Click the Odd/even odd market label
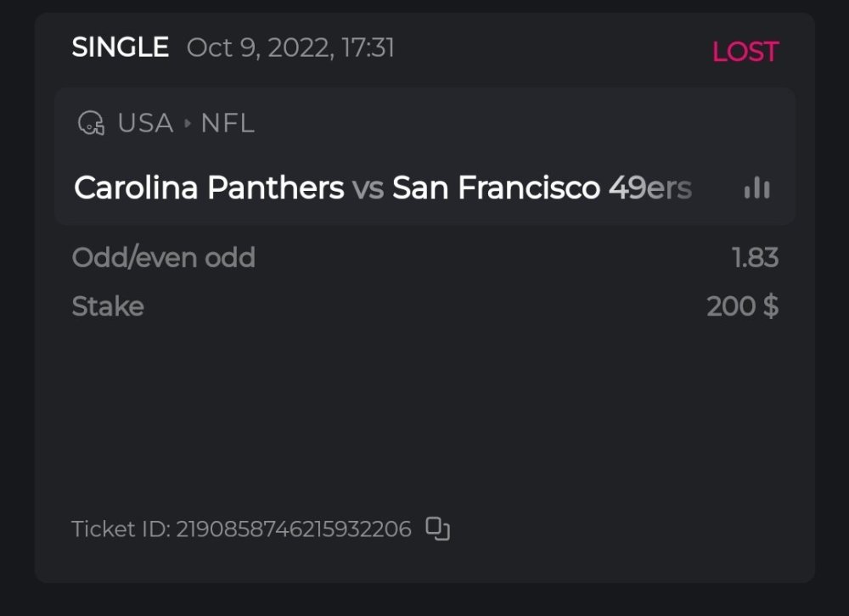The height and width of the screenshot is (616, 849). (x=164, y=257)
